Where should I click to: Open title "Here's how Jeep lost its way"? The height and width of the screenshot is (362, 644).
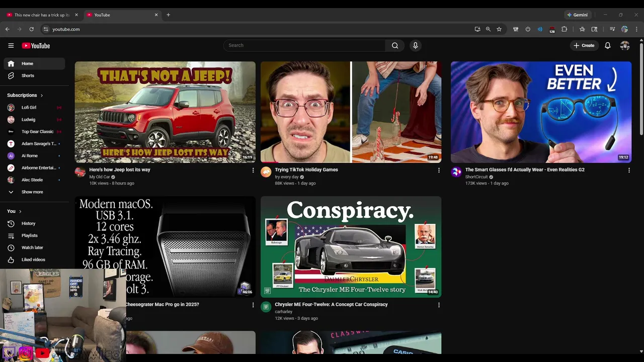click(120, 170)
